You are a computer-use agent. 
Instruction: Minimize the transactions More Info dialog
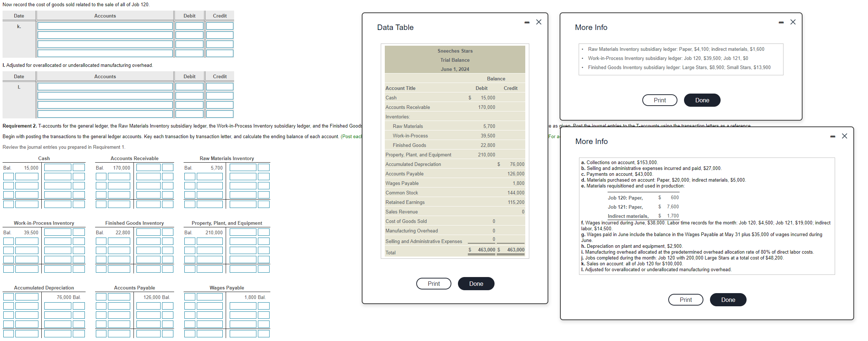833,136
